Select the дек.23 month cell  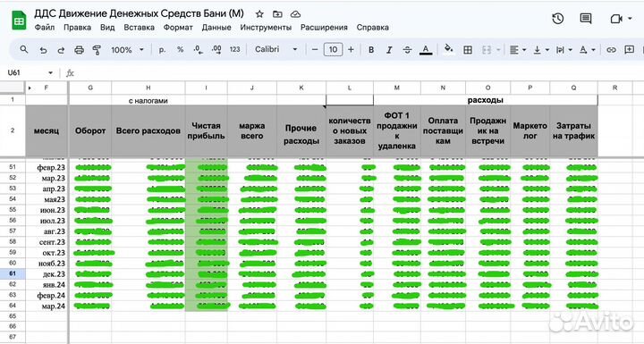[47, 273]
